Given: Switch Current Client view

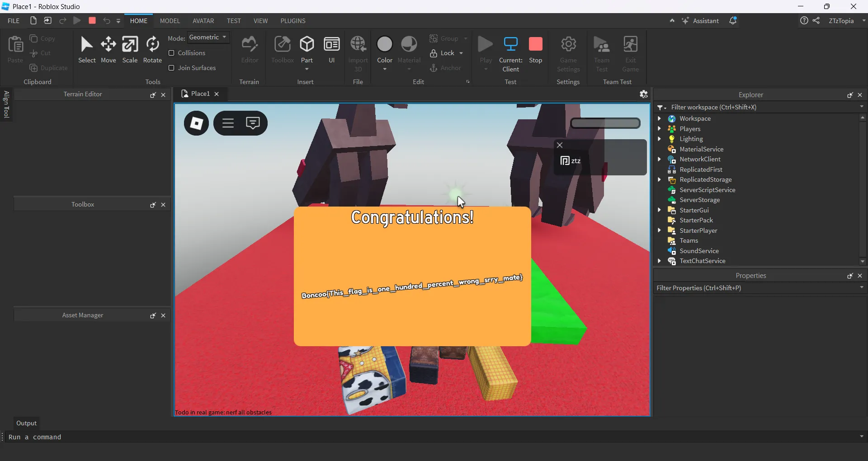Looking at the screenshot, I should click(x=510, y=54).
